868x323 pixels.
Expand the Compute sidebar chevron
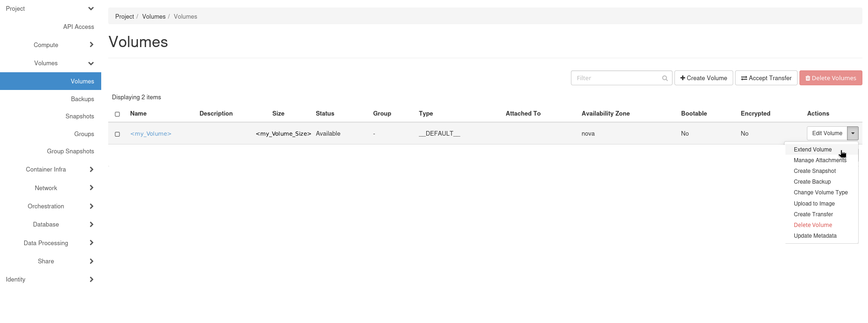tap(91, 45)
